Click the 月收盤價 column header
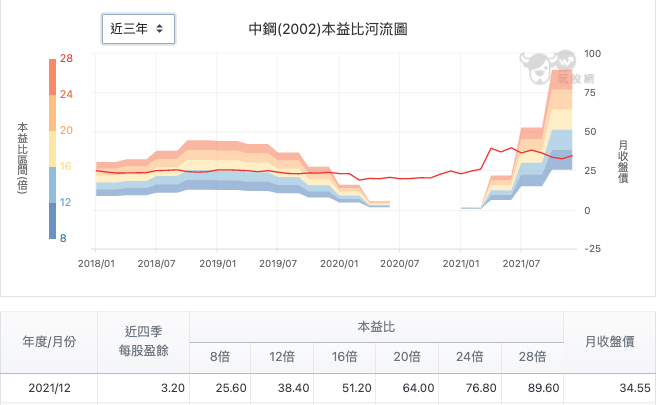Image resolution: width=656 pixels, height=405 pixels. coord(610,342)
